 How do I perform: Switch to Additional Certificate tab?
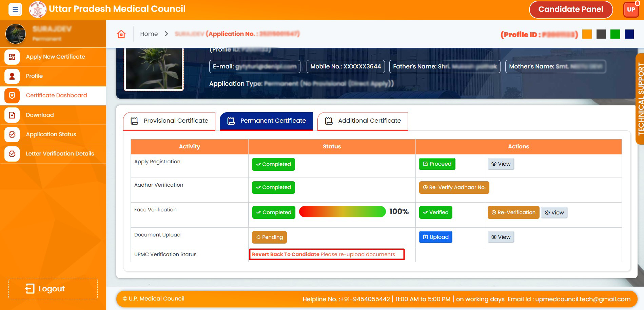tap(363, 121)
